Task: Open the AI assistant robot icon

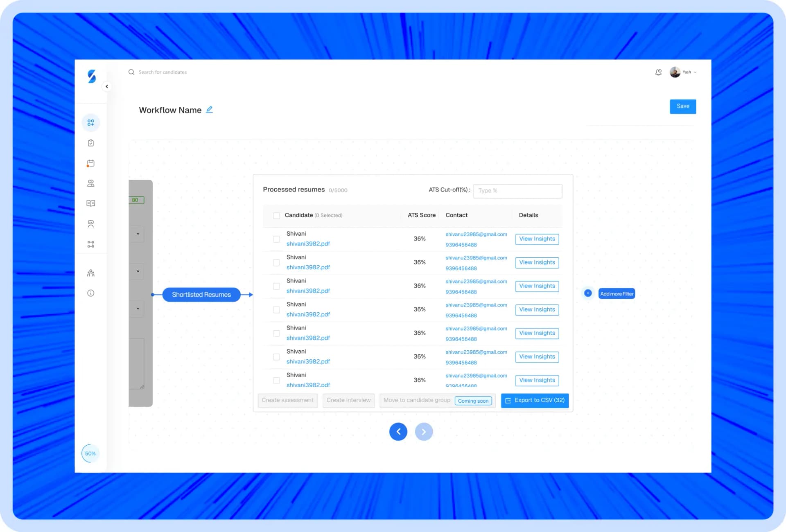Action: point(91,224)
